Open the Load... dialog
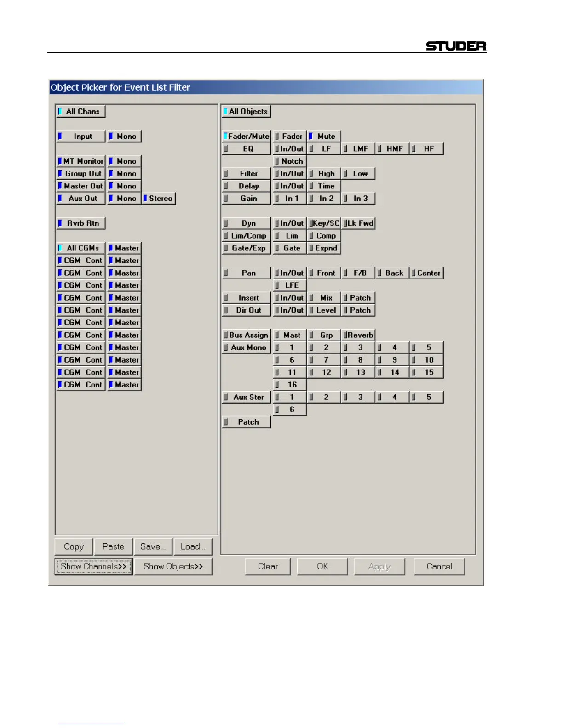 coord(193,547)
